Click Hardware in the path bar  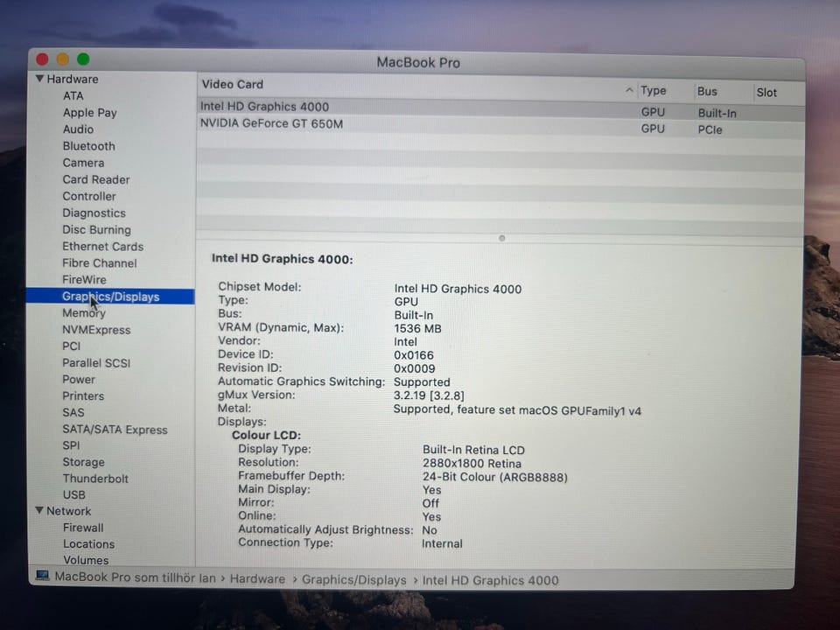[x=257, y=578]
